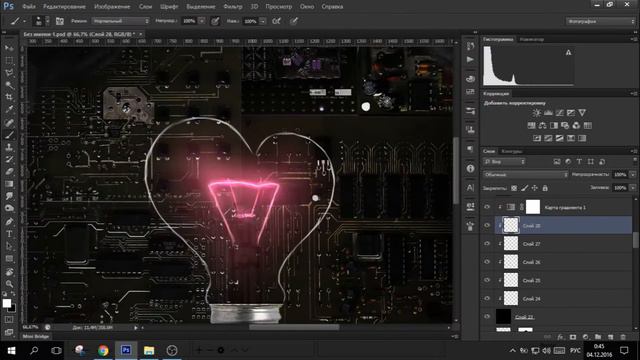Open layer fill slider arrow
Screen dimensions: 640x360
pos(633,188)
